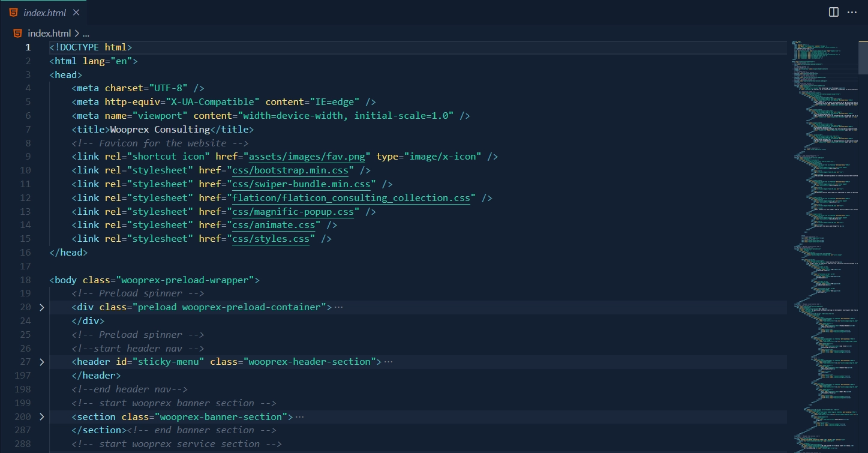
Task: Open the css/magnific-popup.css link
Action: tap(292, 211)
